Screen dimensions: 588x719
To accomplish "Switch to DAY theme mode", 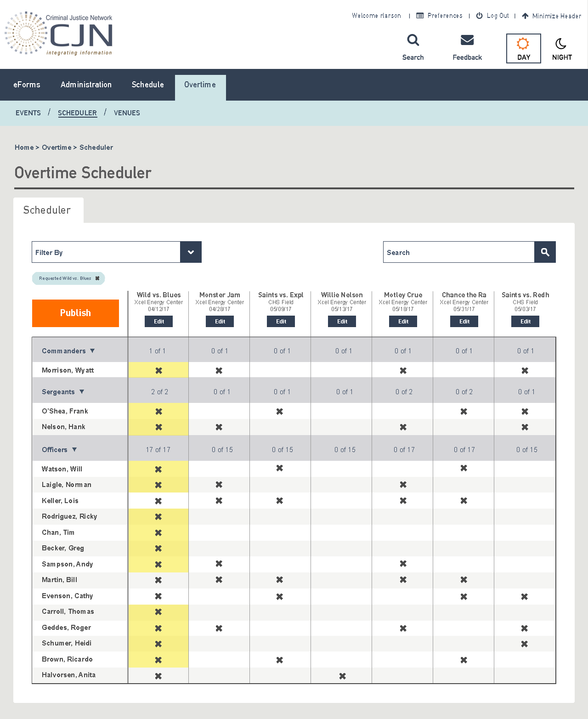I will click(x=523, y=48).
